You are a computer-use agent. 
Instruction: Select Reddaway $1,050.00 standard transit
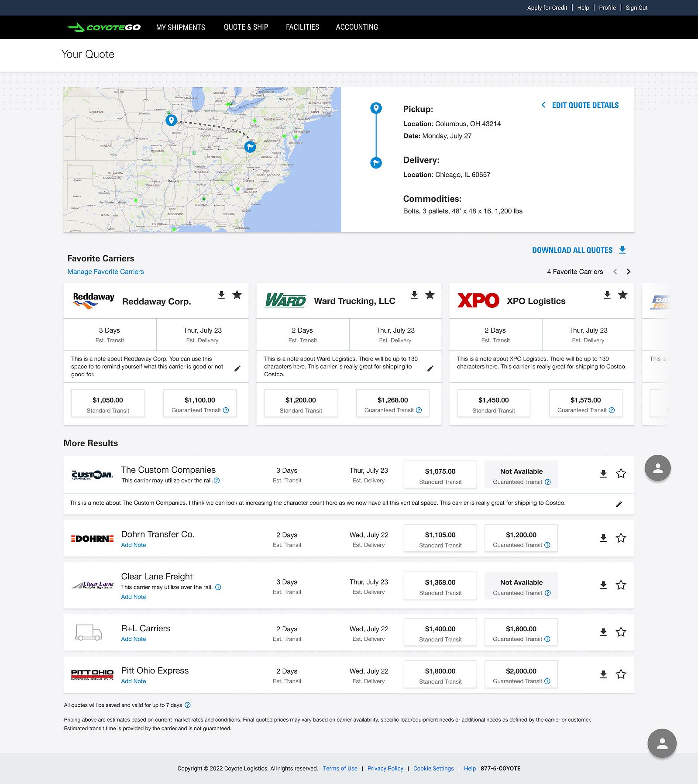click(108, 403)
